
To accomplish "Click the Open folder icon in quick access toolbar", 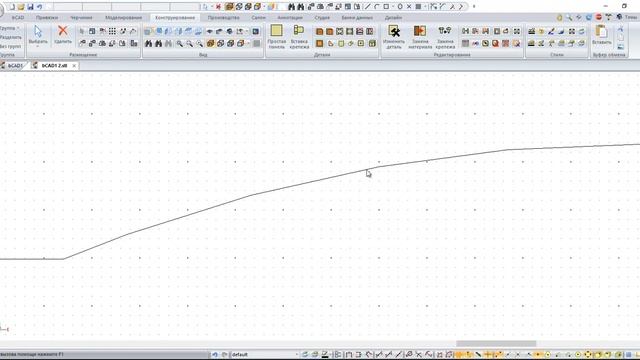I will point(21,7).
